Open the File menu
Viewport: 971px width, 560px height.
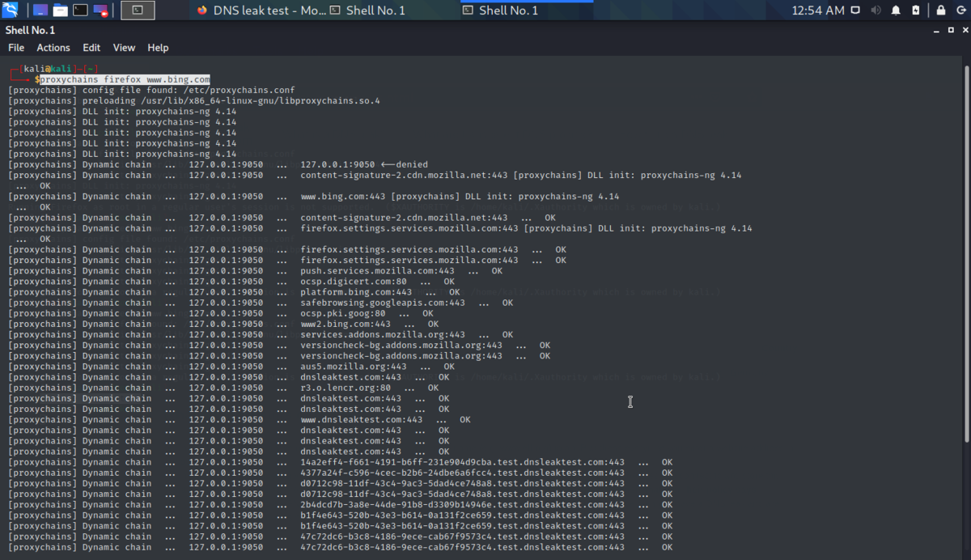tap(16, 48)
